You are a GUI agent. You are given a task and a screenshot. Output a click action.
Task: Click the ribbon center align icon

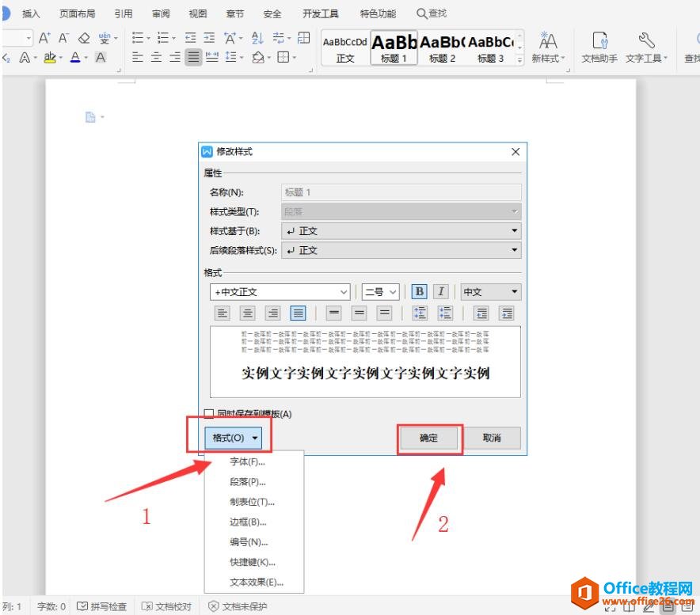pos(156,57)
